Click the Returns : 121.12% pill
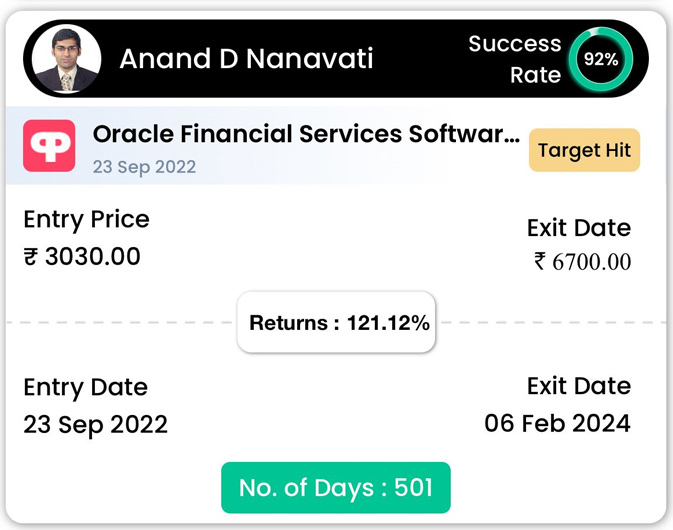 pyautogui.click(x=336, y=322)
